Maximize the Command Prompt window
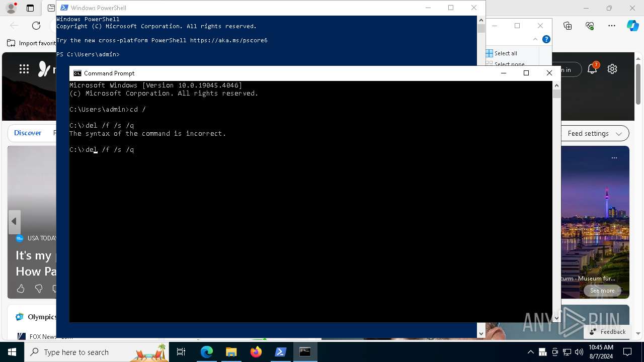Screen dimensions: 644x362 pos(526,73)
